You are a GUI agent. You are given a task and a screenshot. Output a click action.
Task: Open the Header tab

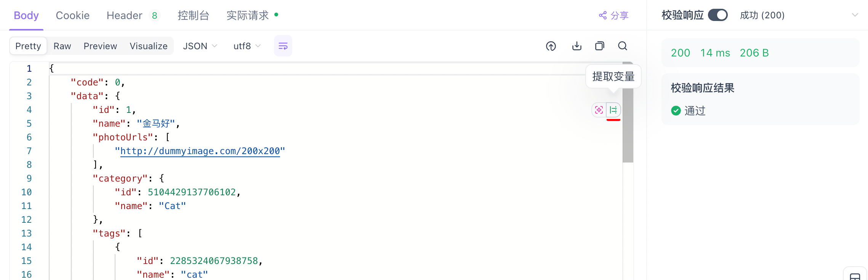125,15
